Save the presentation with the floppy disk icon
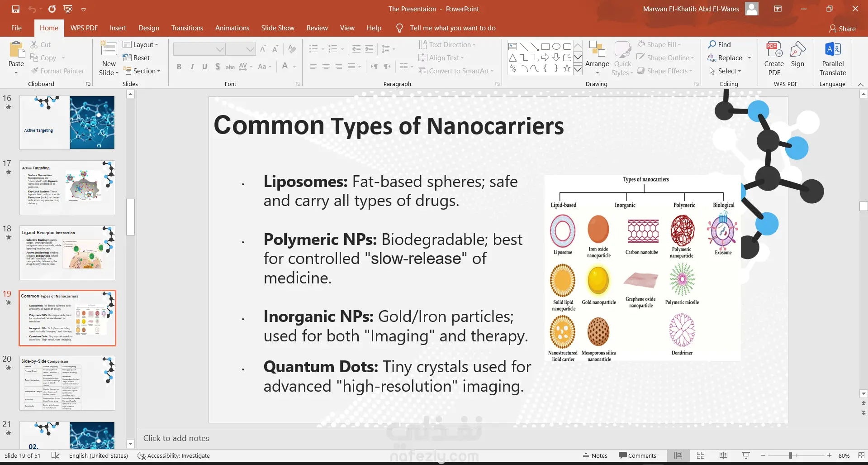 click(16, 9)
